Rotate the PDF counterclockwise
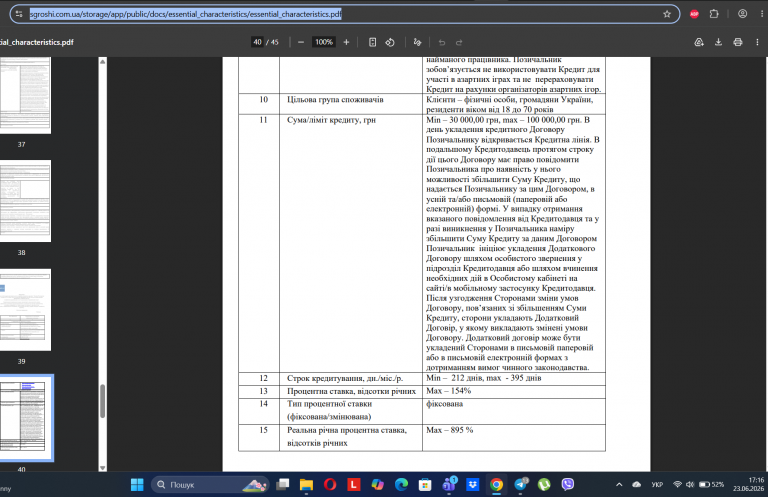This screenshot has width=768, height=497. 390,42
